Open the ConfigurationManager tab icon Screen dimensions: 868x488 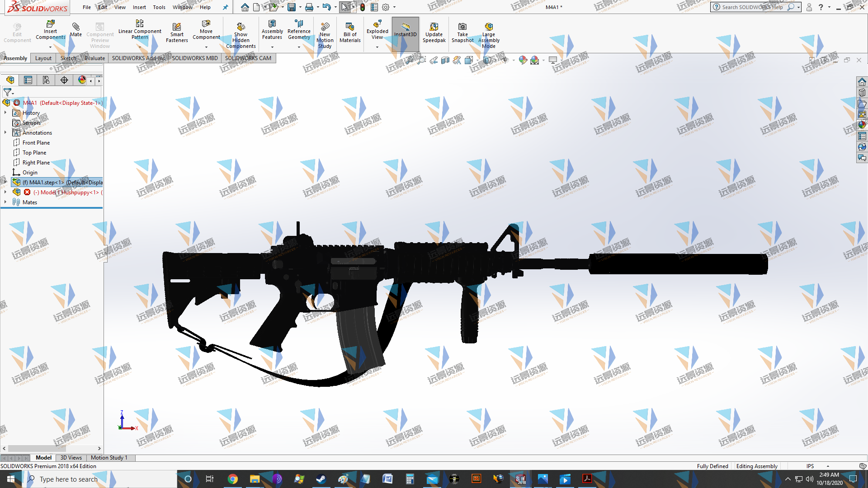coord(46,80)
